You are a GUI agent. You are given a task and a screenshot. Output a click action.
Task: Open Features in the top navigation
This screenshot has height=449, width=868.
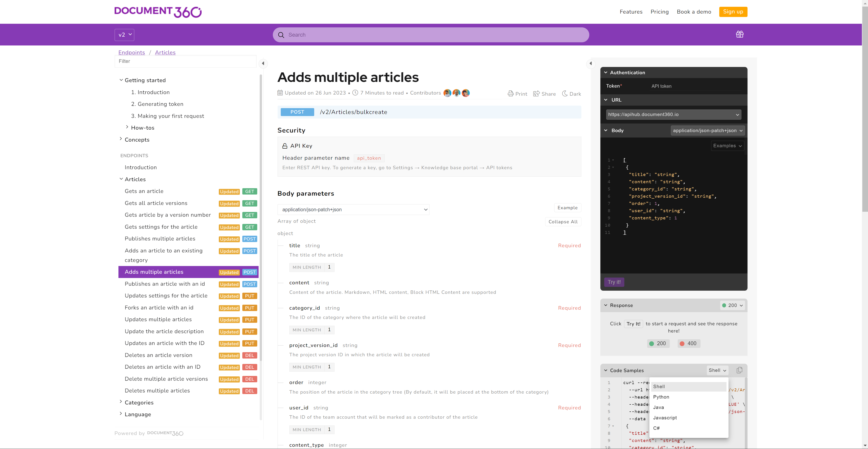631,12
